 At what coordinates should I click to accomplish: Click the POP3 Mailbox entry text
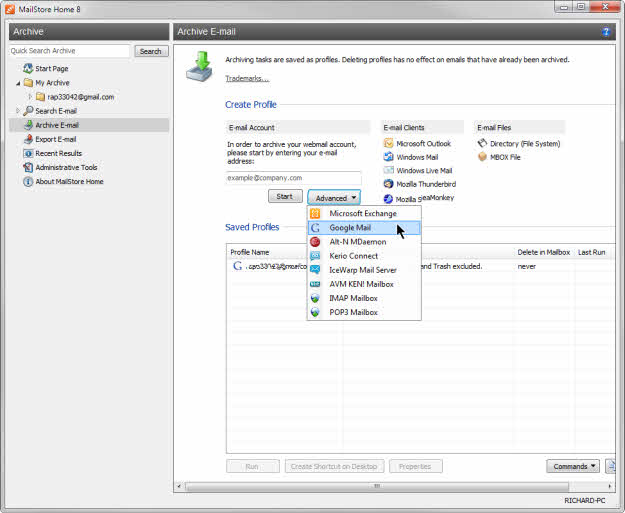point(354,312)
